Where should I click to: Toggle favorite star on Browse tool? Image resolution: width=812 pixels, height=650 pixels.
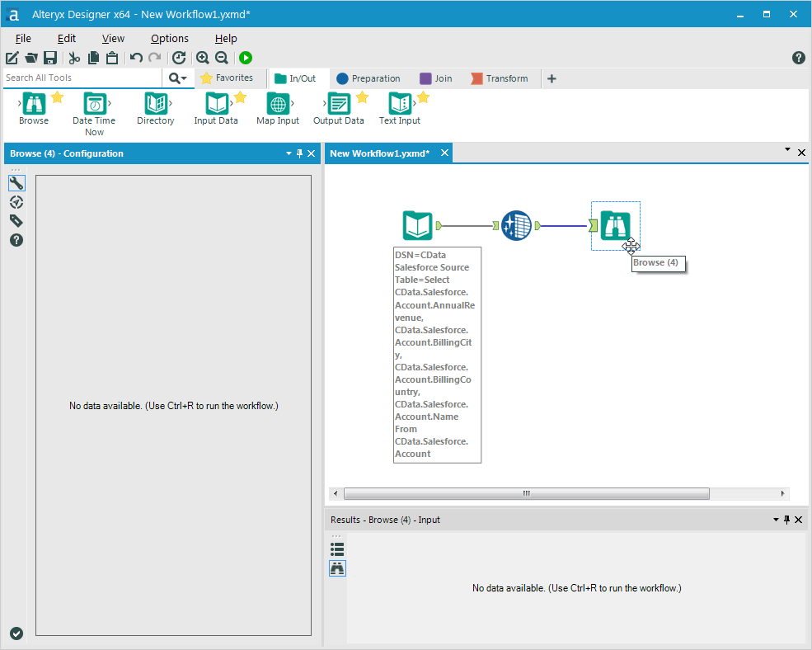coord(58,97)
